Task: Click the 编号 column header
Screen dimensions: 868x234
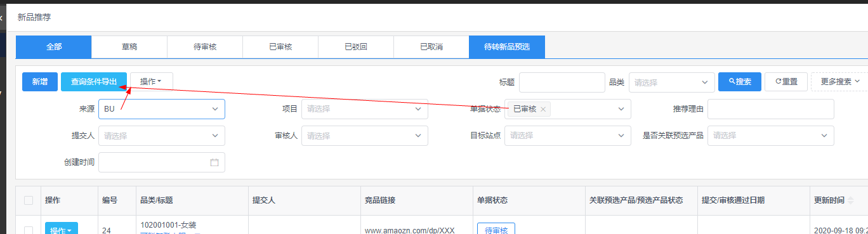Action: [x=110, y=200]
